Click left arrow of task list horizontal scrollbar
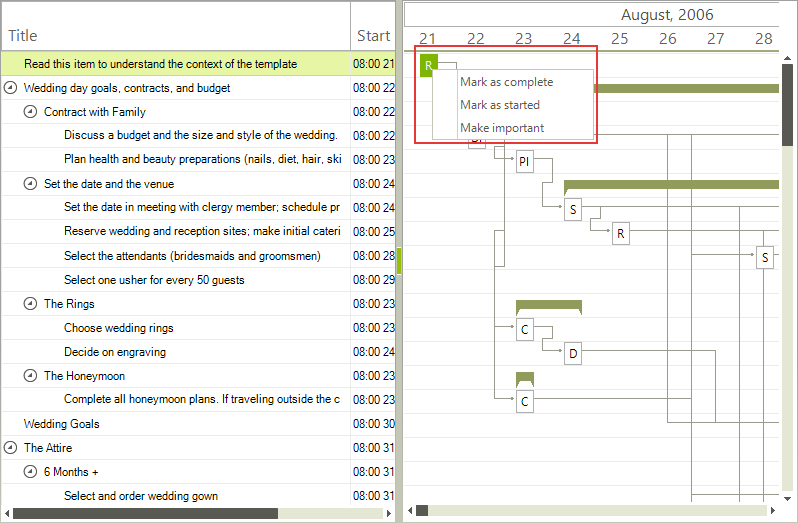The width and height of the screenshot is (798, 523). [7, 513]
